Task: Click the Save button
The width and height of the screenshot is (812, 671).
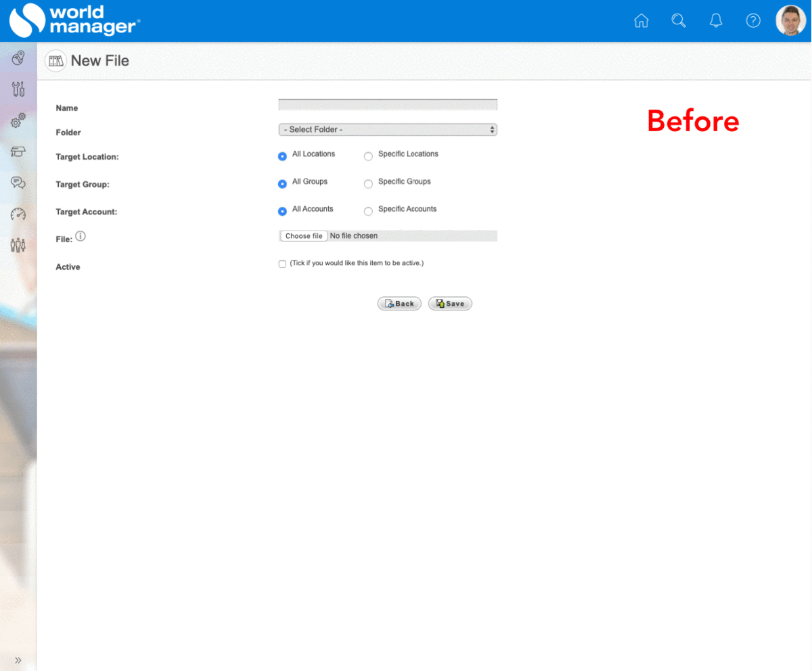Action: pos(450,304)
